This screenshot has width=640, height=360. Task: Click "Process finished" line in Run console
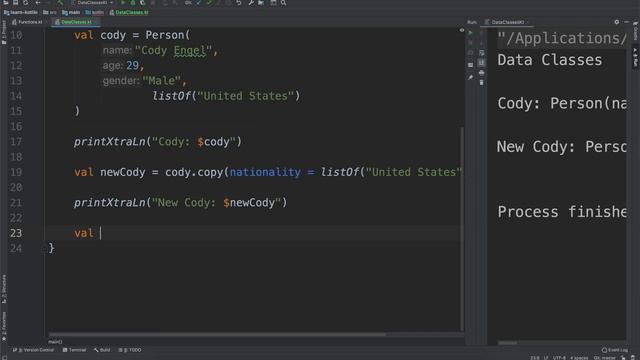point(562,212)
